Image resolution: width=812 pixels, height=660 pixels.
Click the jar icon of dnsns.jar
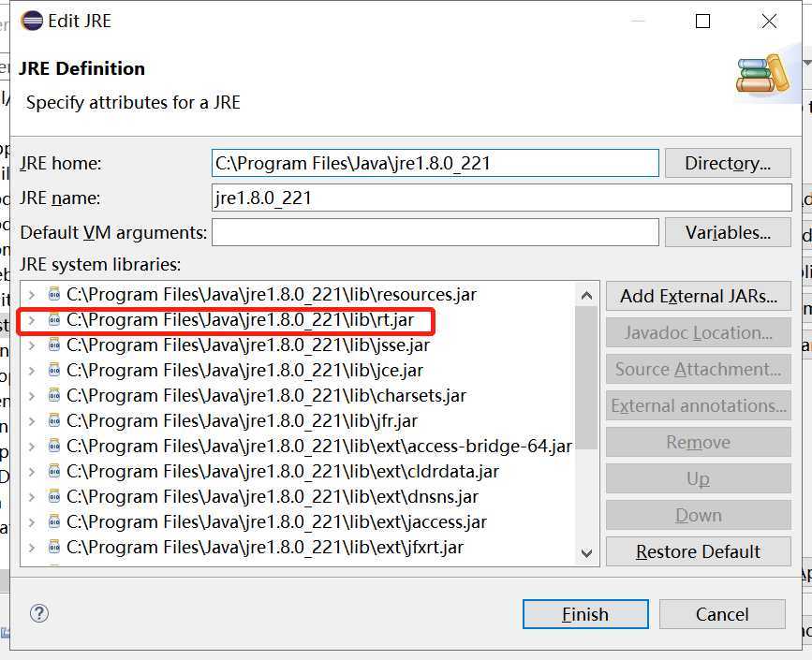point(54,497)
